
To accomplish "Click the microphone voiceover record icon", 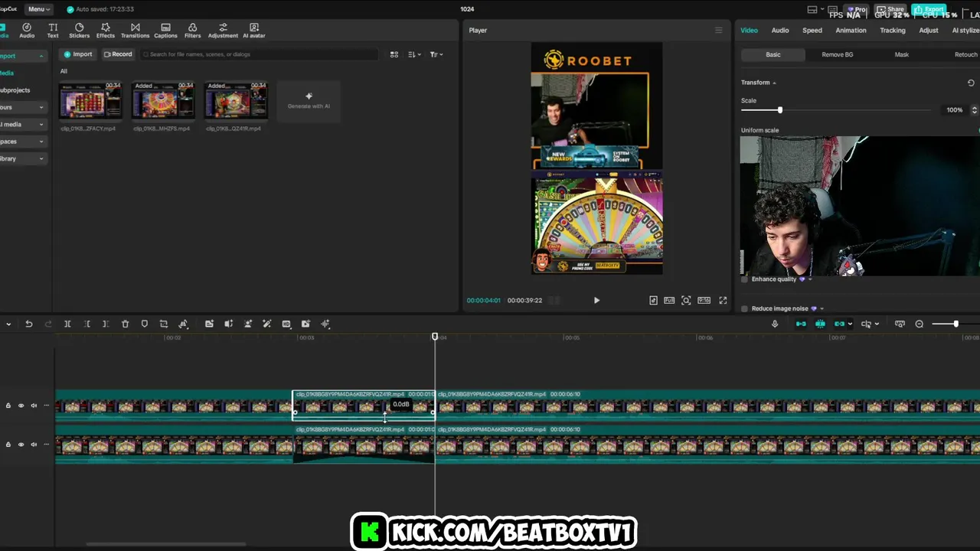I will click(x=775, y=324).
